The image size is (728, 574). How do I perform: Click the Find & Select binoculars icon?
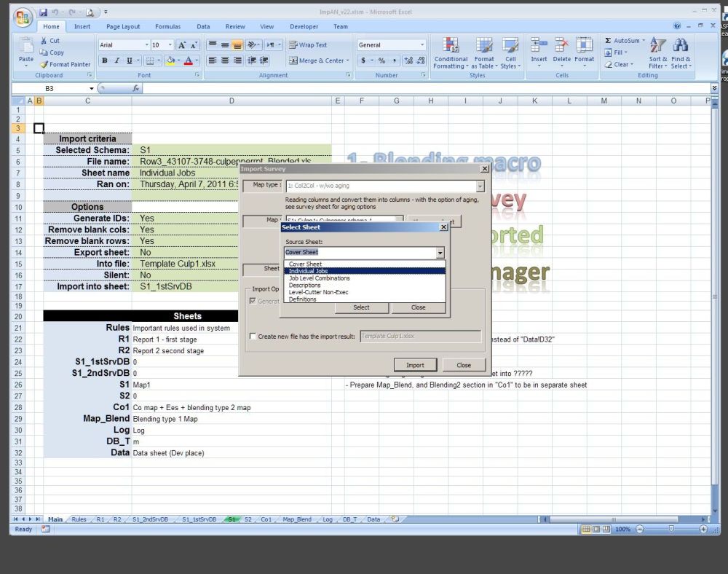(x=680, y=45)
